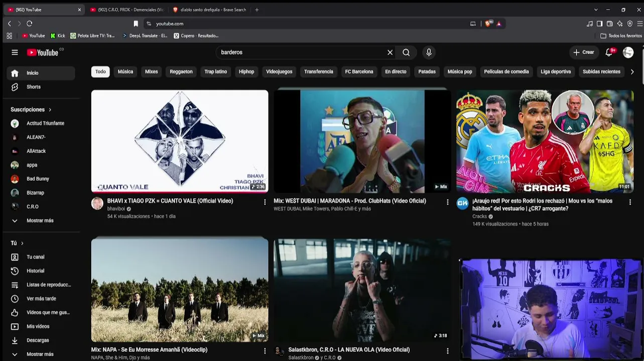The width and height of the screenshot is (644, 361).
Task: Play the WE$T DUBAI MARADONA thumbnail
Action: pyautogui.click(x=362, y=141)
